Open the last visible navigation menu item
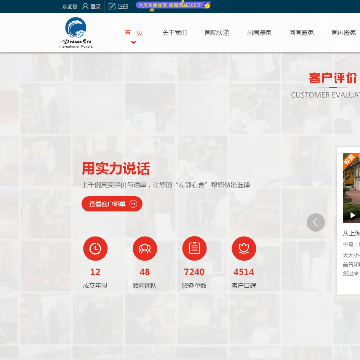 click(344, 33)
